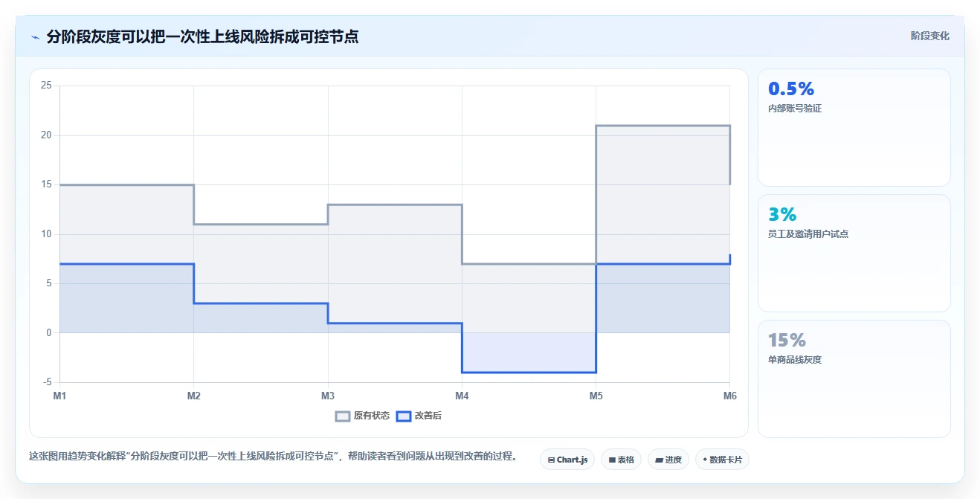Screen dimensions: 980x499
Task: Click the 0.5% value
Action: coord(791,88)
